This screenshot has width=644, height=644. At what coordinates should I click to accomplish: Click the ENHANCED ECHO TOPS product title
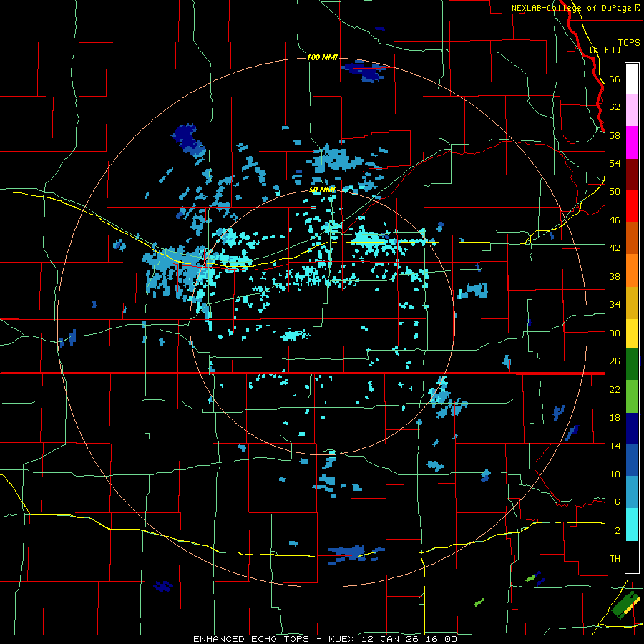[x=251, y=639]
